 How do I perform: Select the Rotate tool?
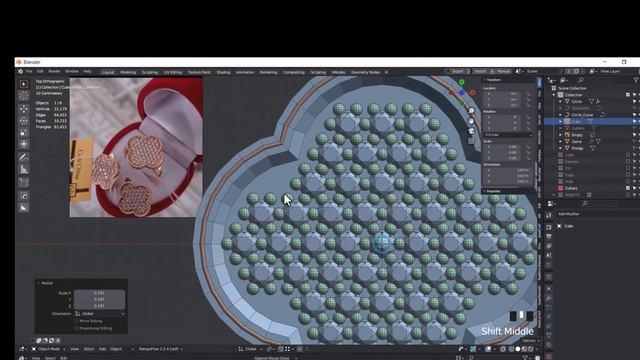(24, 120)
